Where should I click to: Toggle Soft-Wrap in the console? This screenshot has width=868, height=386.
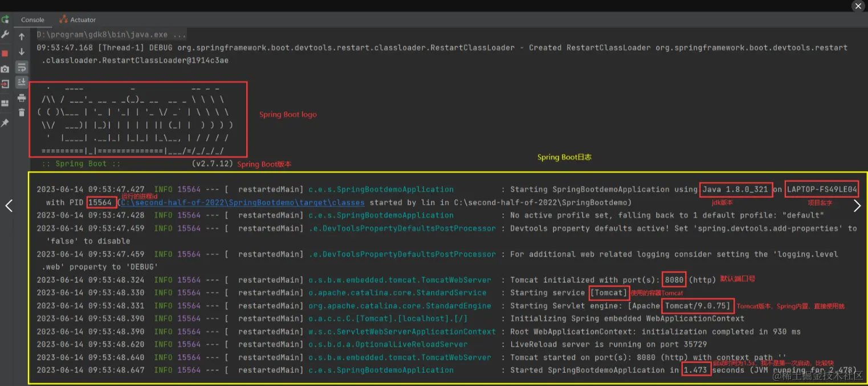[x=22, y=67]
